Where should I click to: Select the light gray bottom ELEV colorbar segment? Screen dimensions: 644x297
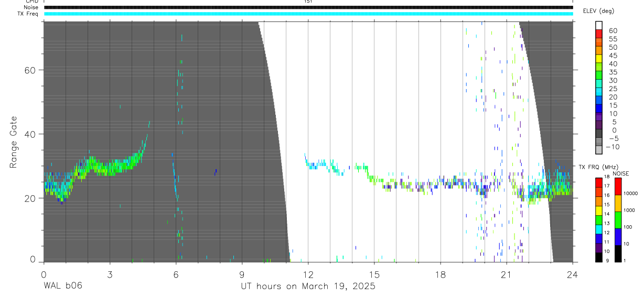coord(599,150)
